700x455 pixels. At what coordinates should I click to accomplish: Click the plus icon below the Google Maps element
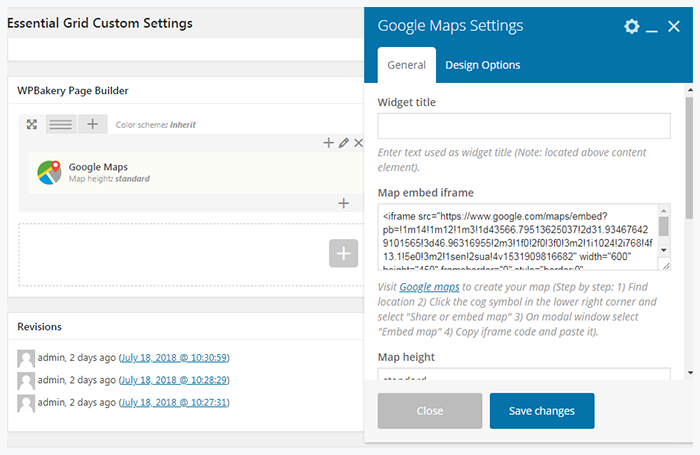[343, 203]
